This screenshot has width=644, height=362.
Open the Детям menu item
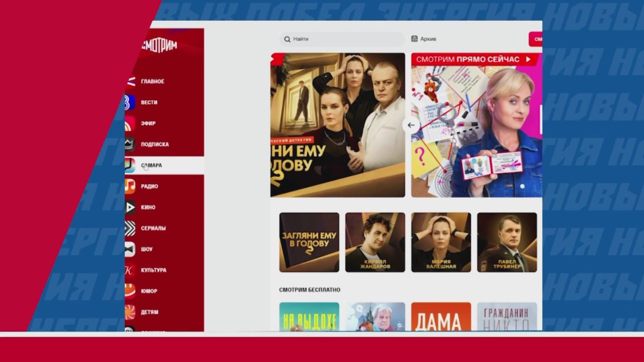click(149, 312)
